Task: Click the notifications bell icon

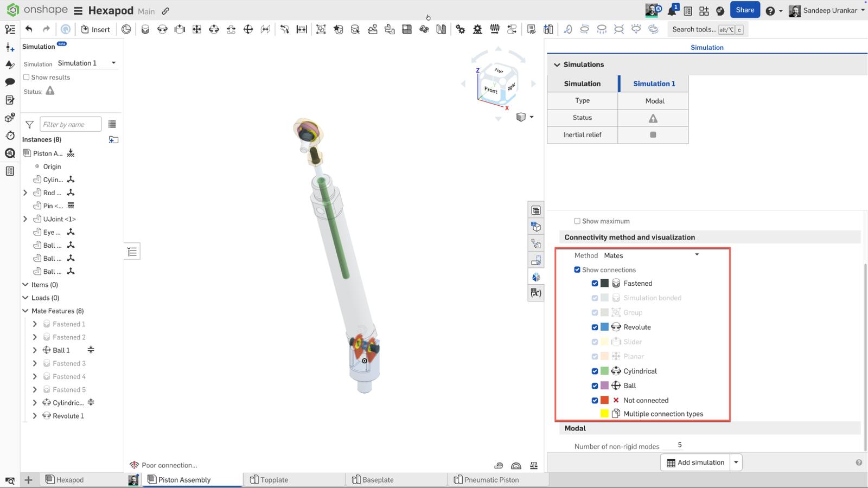Action: [673, 10]
